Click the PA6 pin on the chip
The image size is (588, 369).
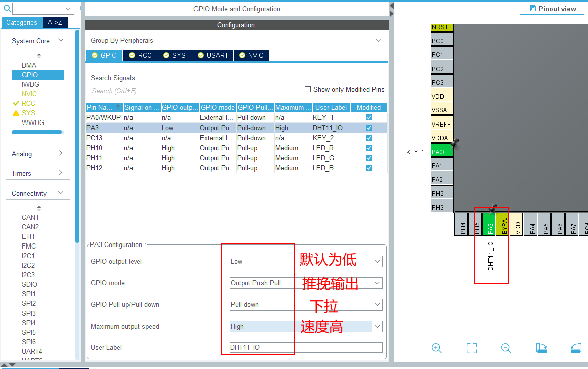(x=558, y=224)
